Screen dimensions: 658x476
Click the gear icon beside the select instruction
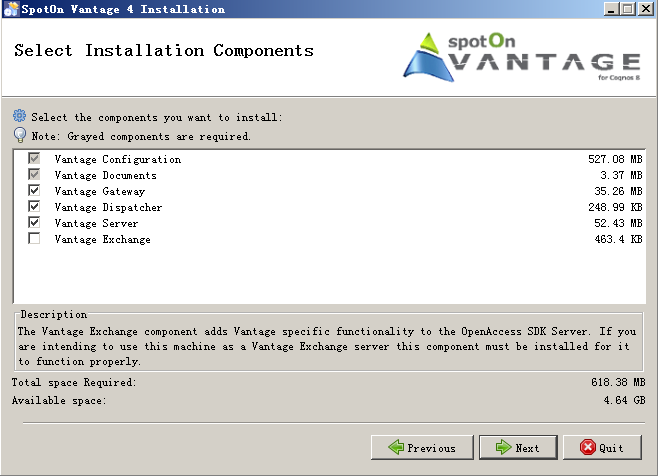[19, 115]
